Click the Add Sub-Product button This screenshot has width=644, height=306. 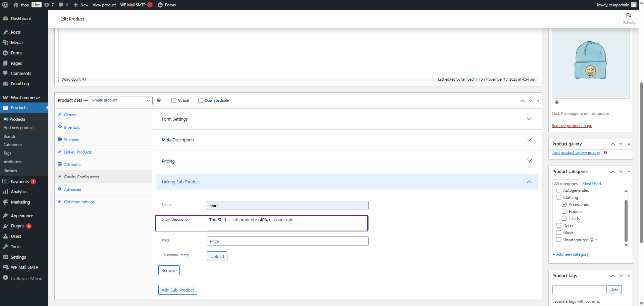click(177, 290)
